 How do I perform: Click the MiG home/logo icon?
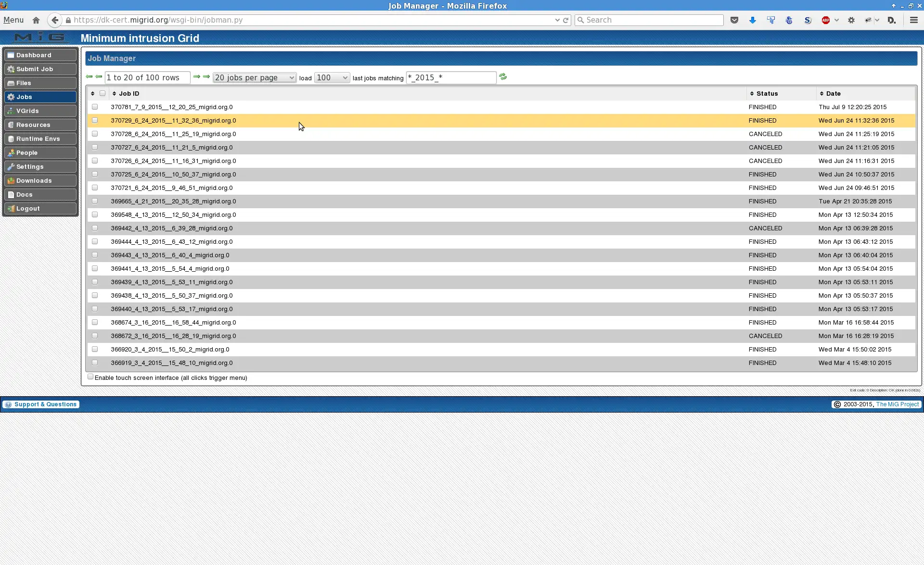(39, 38)
